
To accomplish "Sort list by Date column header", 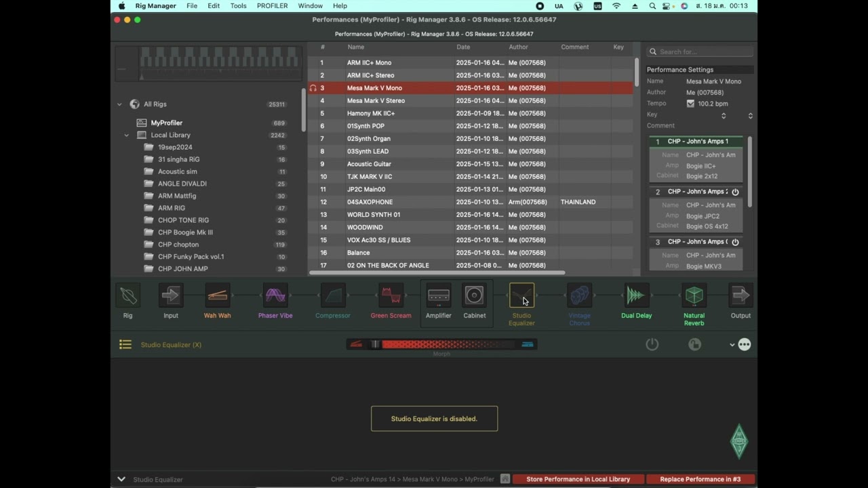I will (463, 47).
